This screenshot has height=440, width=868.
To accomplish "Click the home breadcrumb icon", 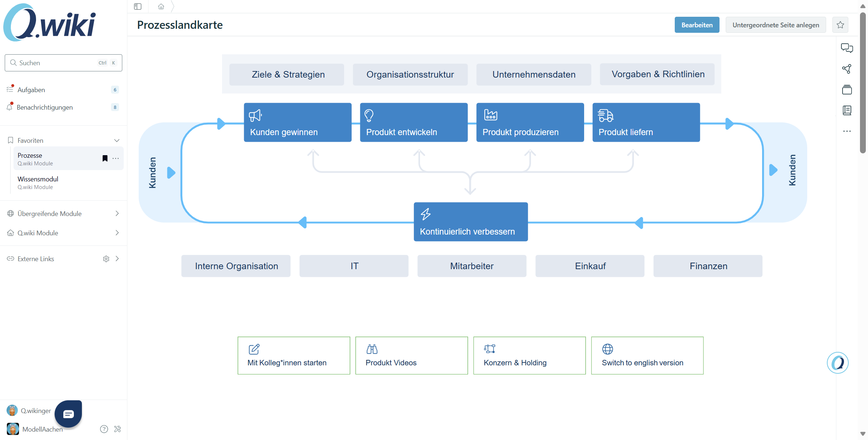I will (161, 7).
